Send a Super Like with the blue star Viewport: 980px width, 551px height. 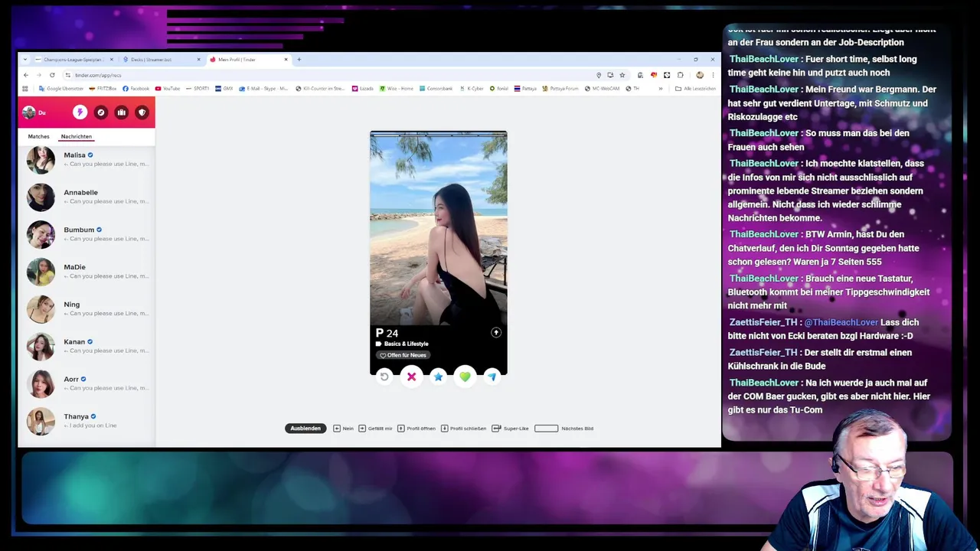pos(438,377)
